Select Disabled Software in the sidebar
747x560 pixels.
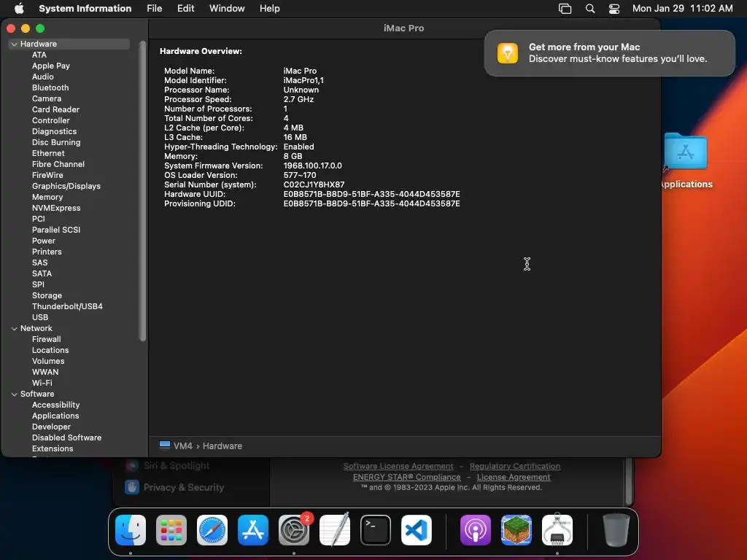66,437
